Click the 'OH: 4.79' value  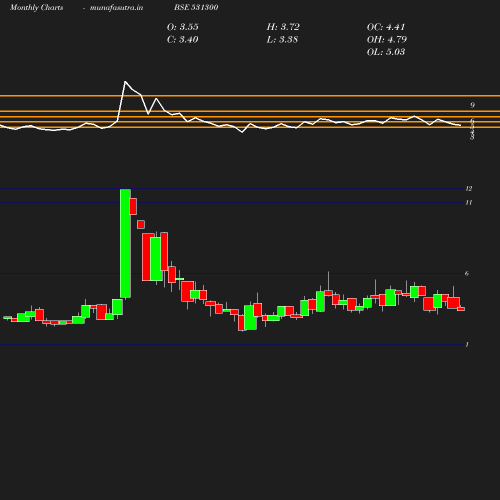point(387,40)
